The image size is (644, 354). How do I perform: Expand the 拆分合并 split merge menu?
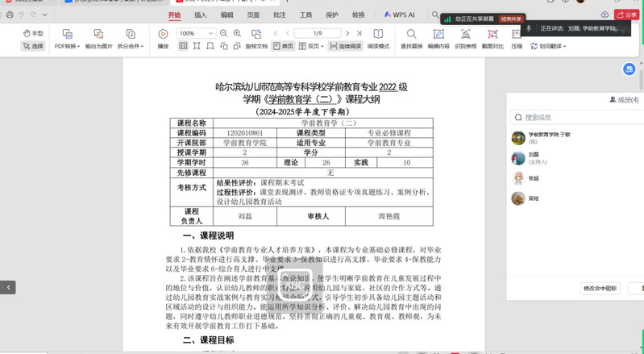coord(131,39)
